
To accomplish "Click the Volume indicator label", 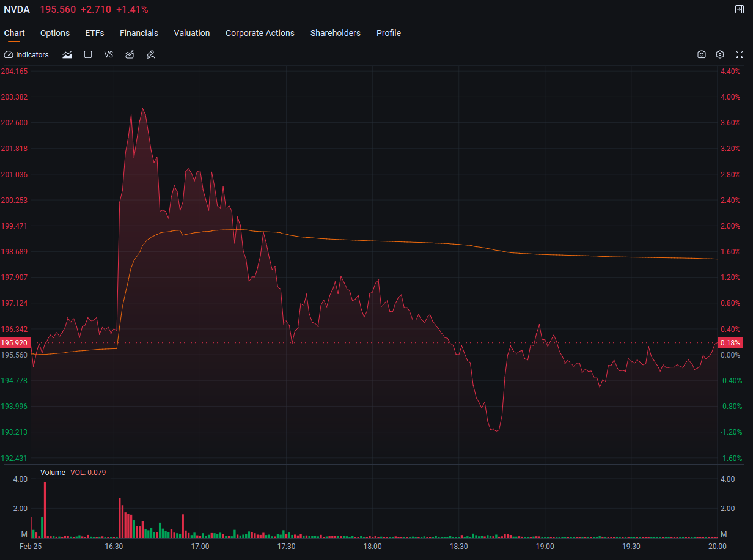I will point(53,472).
